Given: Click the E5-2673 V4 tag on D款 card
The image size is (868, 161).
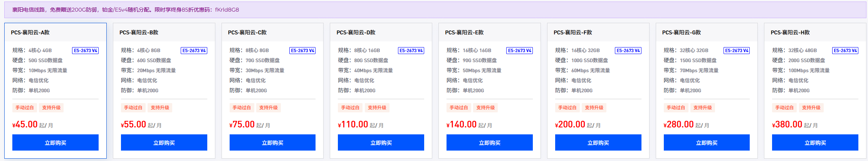Looking at the screenshot, I should pos(411,51).
